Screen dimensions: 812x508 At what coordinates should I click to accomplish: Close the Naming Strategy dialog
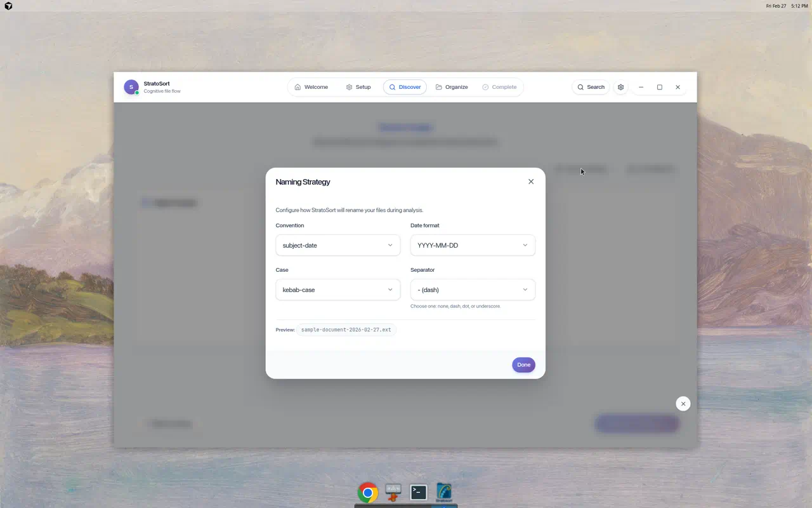[531, 182]
